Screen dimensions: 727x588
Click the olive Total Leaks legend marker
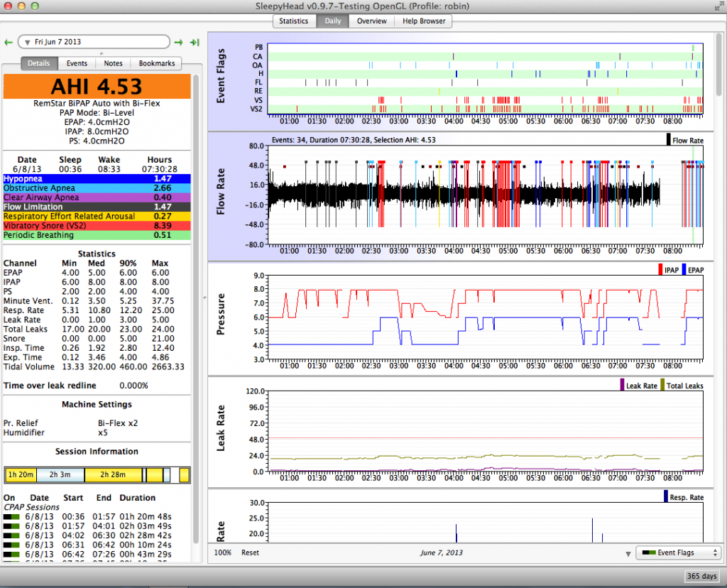tap(662, 386)
